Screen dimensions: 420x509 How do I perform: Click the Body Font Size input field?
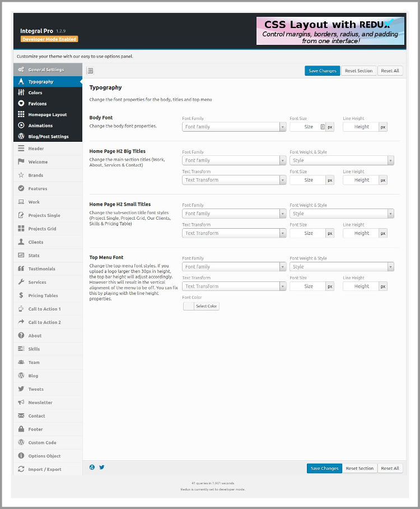(x=308, y=127)
